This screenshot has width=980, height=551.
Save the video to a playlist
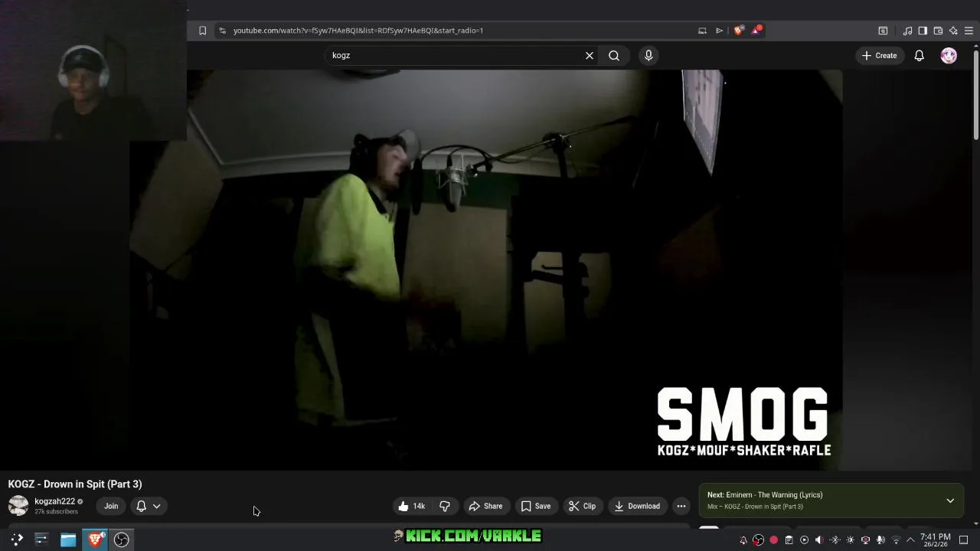(536, 506)
